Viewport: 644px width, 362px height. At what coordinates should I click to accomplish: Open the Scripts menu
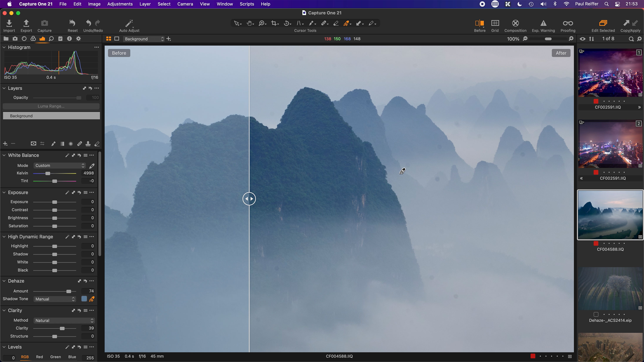click(247, 4)
